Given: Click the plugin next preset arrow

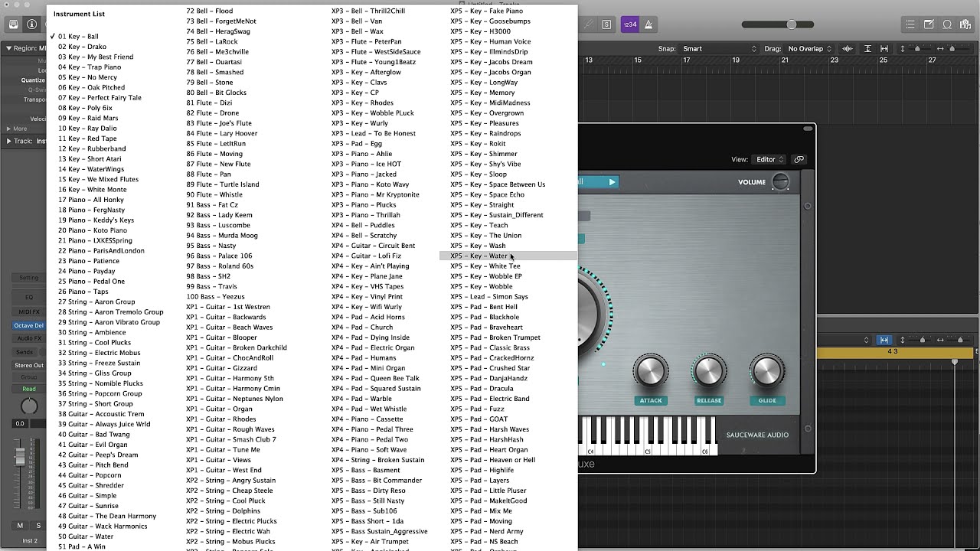Looking at the screenshot, I should tap(612, 182).
